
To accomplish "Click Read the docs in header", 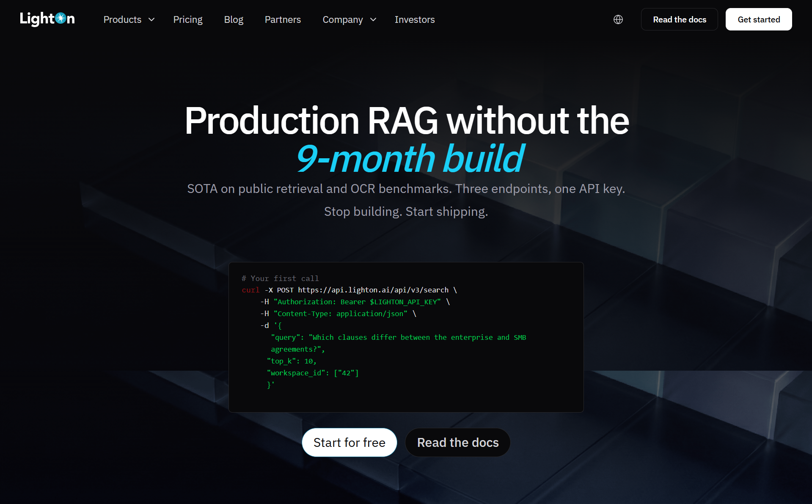I will 680,19.
